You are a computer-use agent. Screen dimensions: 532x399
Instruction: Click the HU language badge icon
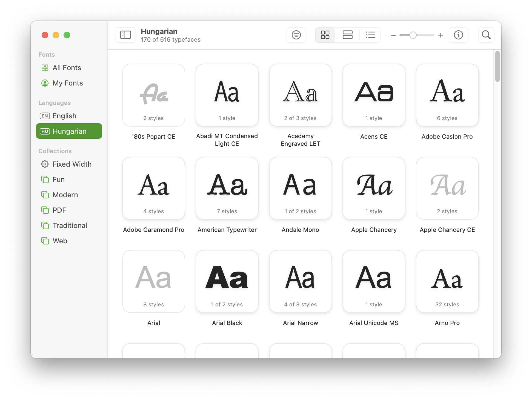point(45,131)
